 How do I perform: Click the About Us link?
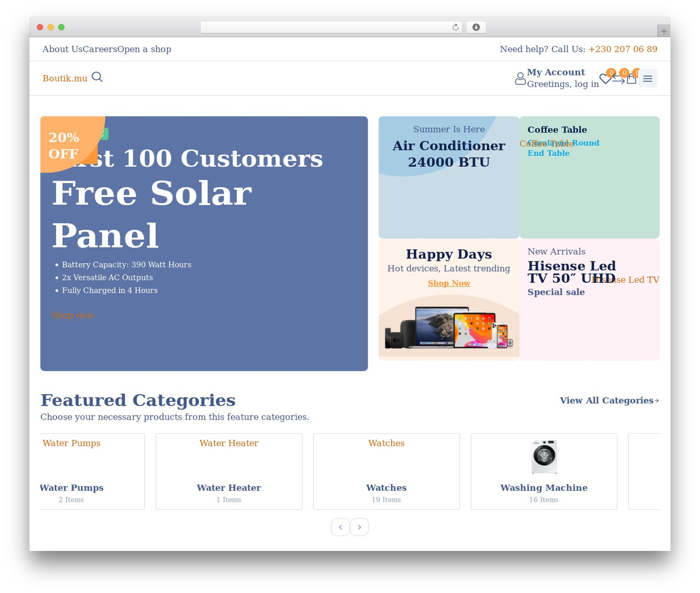pos(62,49)
